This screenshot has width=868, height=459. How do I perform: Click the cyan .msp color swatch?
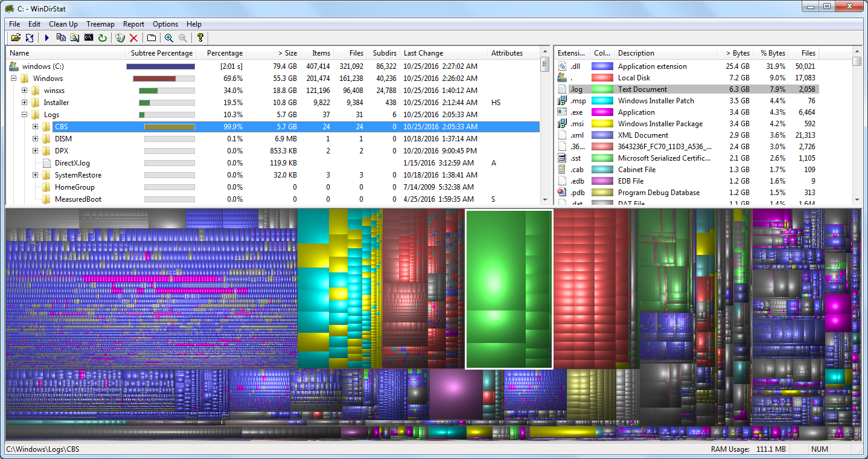602,101
